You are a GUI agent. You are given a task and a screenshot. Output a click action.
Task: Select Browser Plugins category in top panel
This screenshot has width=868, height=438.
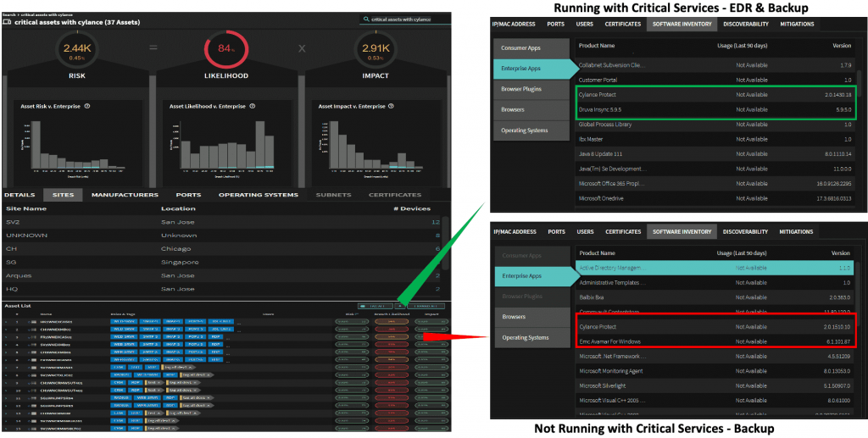click(524, 89)
